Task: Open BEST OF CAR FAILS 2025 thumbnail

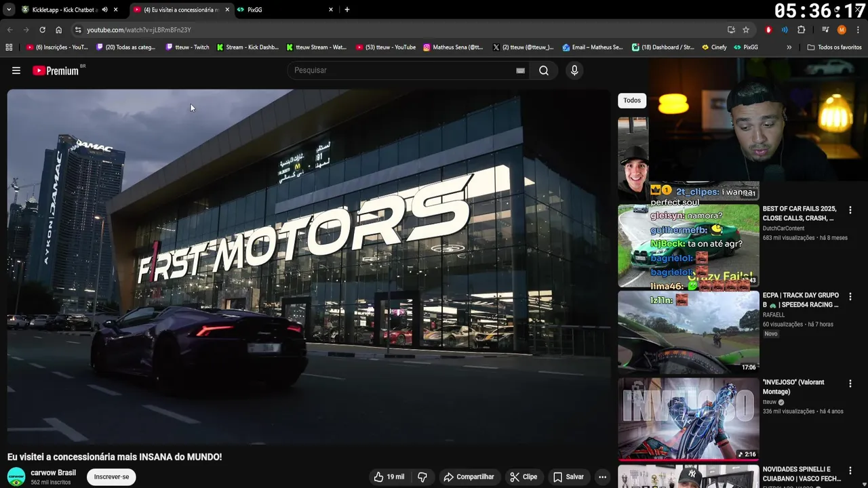Action: [x=688, y=245]
